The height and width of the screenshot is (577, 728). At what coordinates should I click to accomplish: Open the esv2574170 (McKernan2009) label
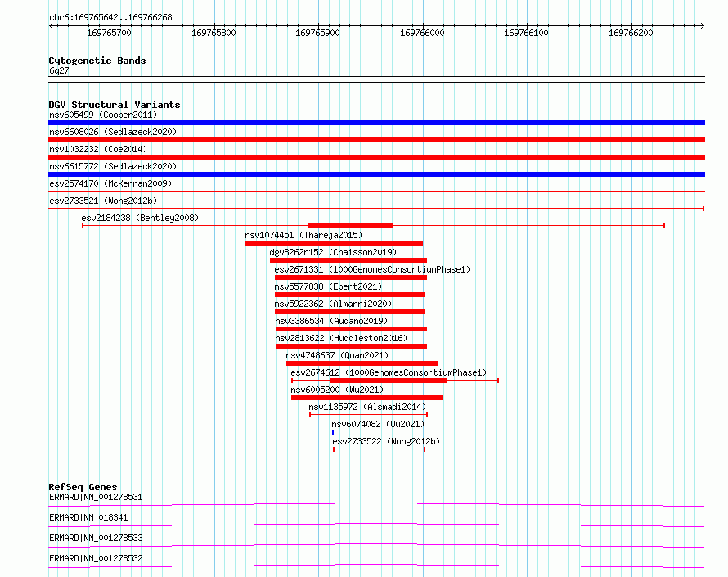click(110, 183)
